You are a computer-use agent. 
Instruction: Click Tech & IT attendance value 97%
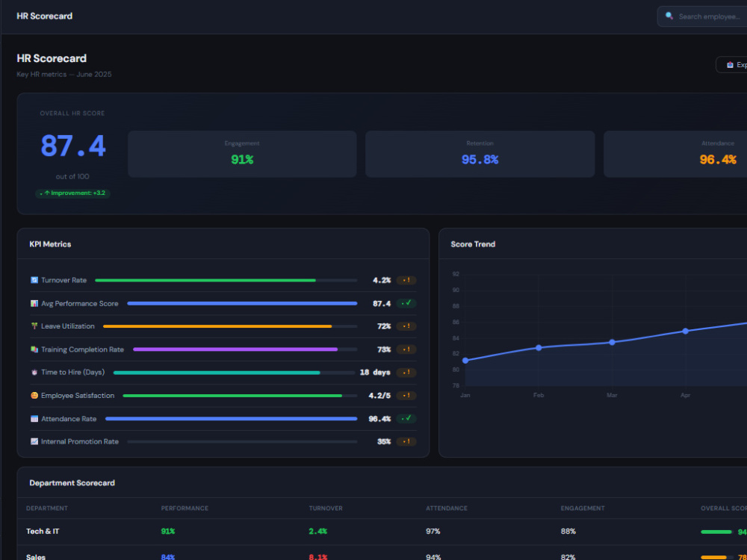pos(433,532)
